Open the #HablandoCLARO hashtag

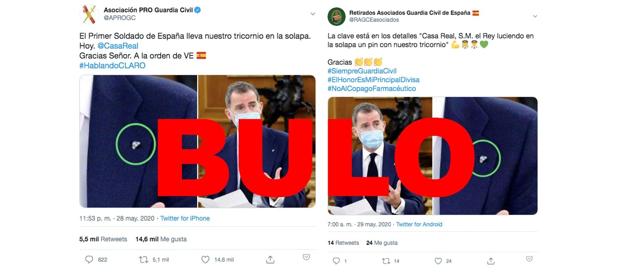click(112, 66)
